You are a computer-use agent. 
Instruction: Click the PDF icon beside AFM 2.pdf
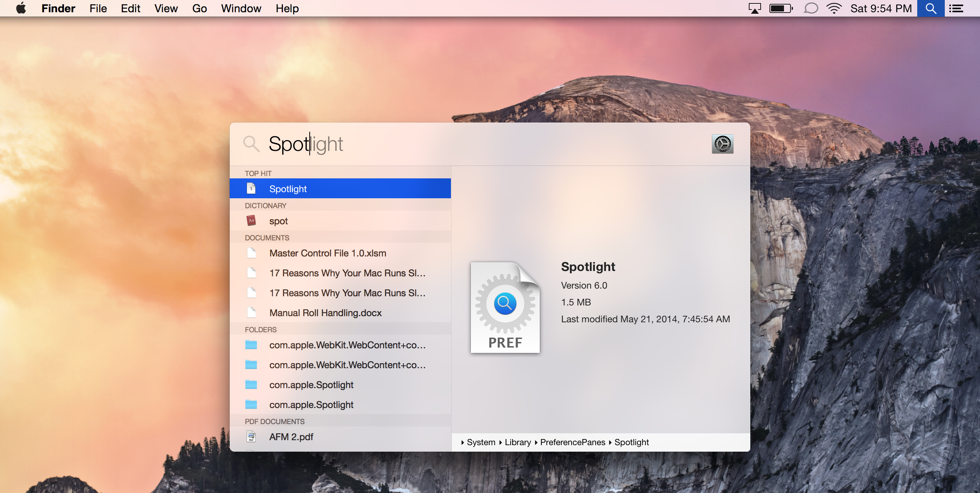tap(251, 436)
